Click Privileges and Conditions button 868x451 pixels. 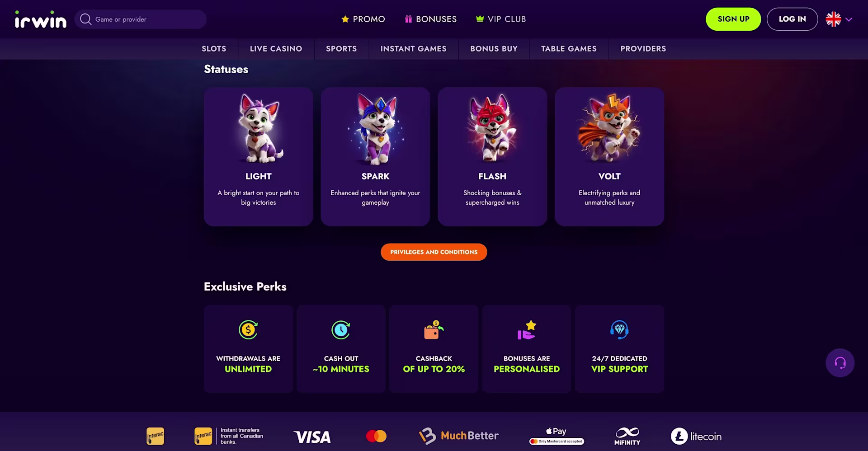[x=434, y=252]
